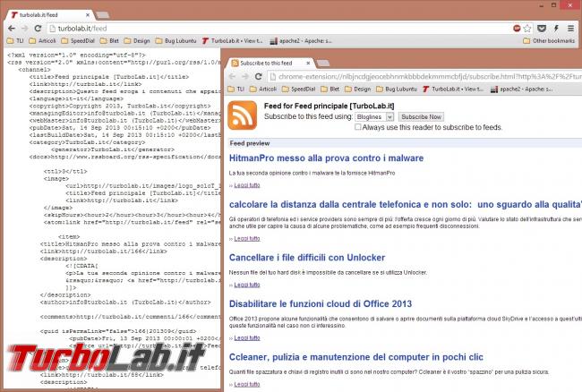Viewport: 582px width, 392px height.
Task: Go back in the Subscribe to this feed window
Action: [x=233, y=76]
